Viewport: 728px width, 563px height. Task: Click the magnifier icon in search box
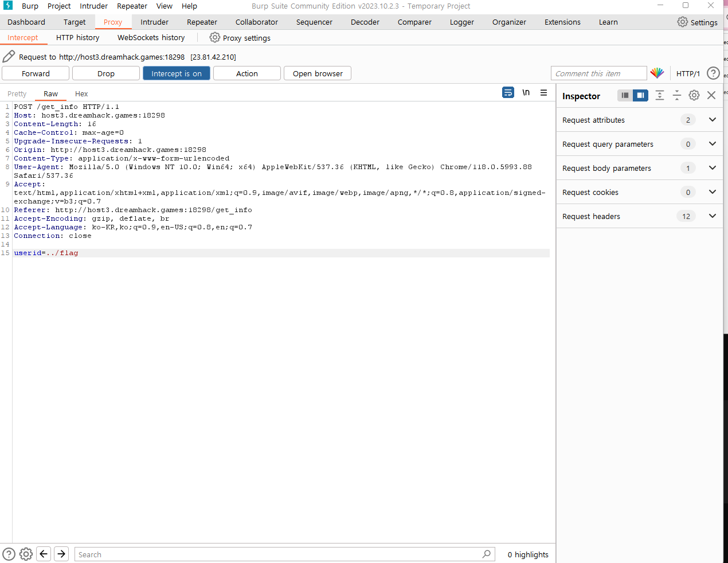(486, 554)
